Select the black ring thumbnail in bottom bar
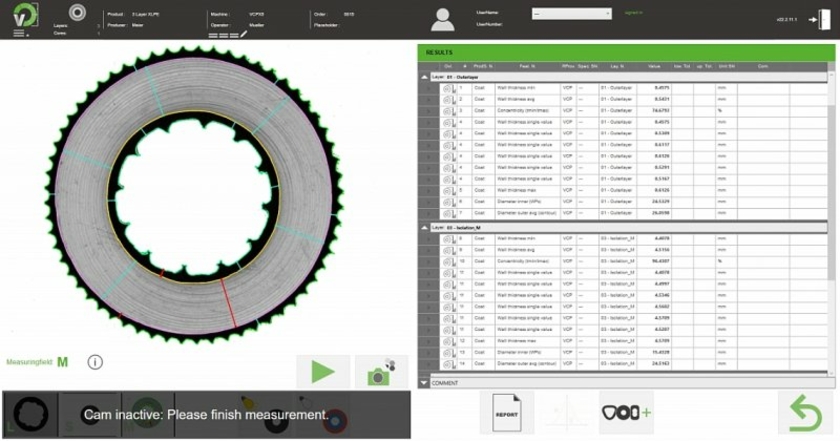This screenshot has width=840, height=441. pos(31,414)
